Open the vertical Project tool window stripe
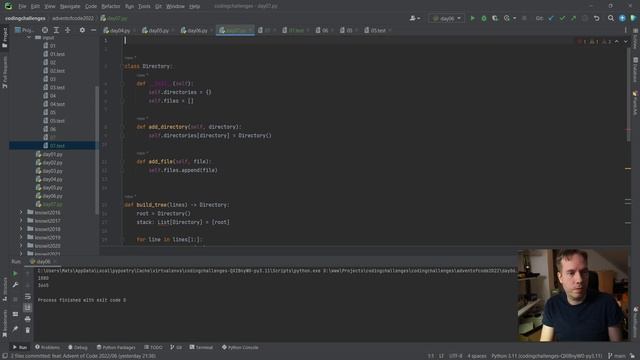640x360 pixels. 4,38
